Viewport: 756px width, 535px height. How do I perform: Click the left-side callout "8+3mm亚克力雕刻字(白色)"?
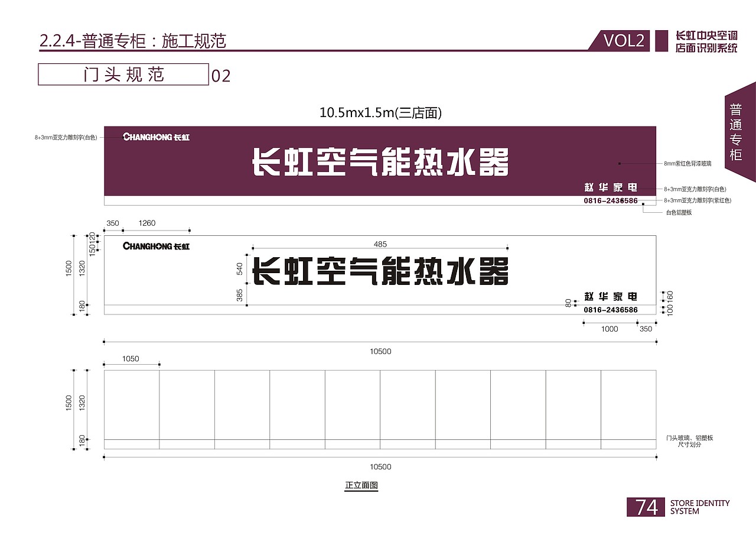(66, 137)
